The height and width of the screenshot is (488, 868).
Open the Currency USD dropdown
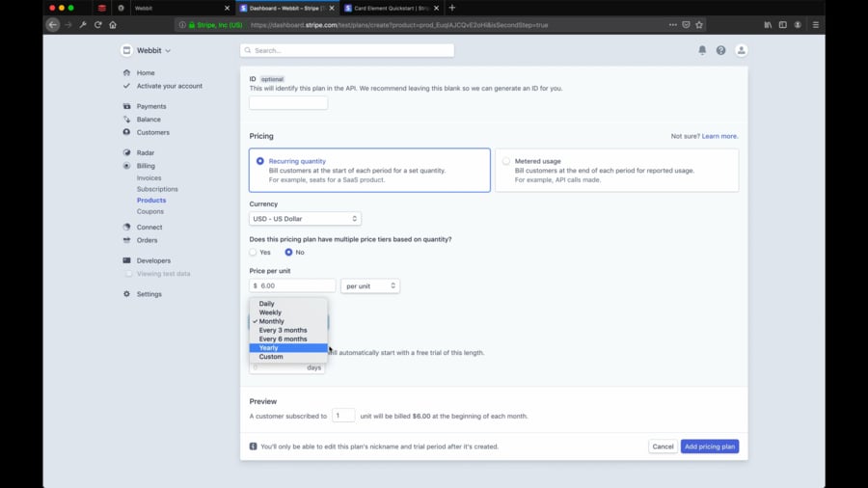pos(305,219)
